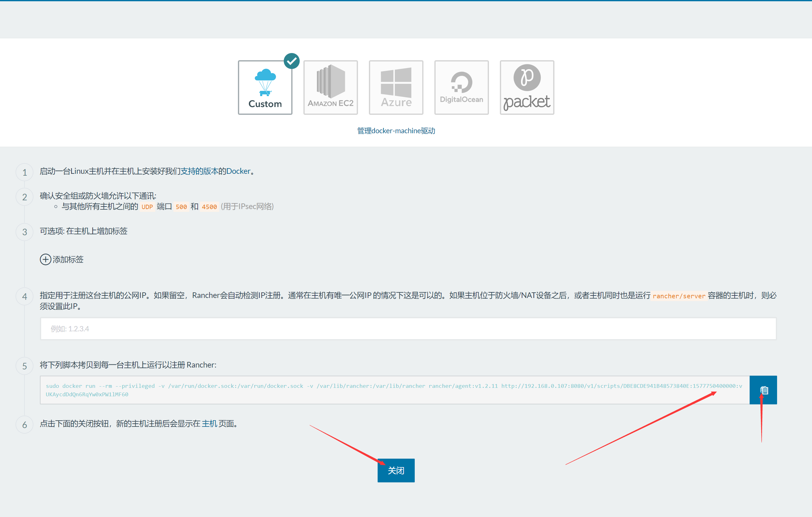Click the copy script button
Image resolution: width=812 pixels, height=517 pixels.
click(x=763, y=389)
